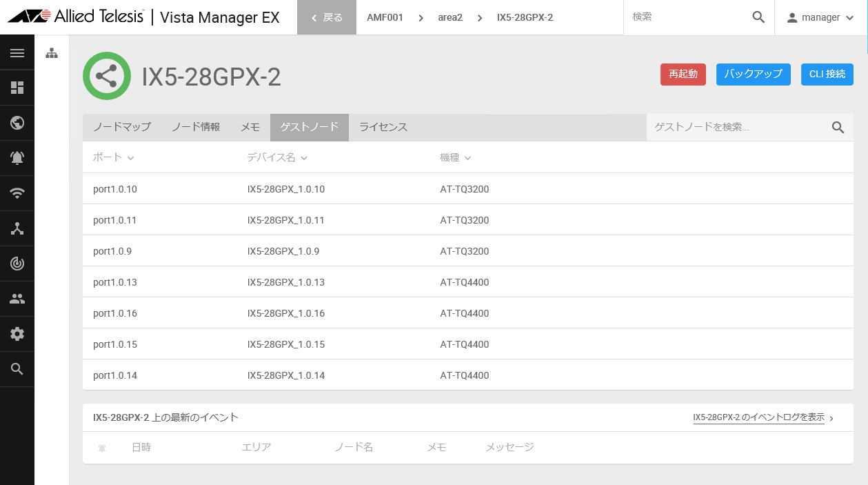Click the エリア event column header

point(256,447)
